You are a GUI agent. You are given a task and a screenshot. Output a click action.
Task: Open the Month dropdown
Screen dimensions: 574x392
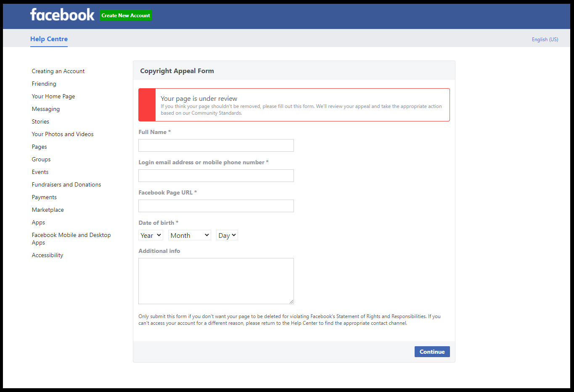[189, 235]
